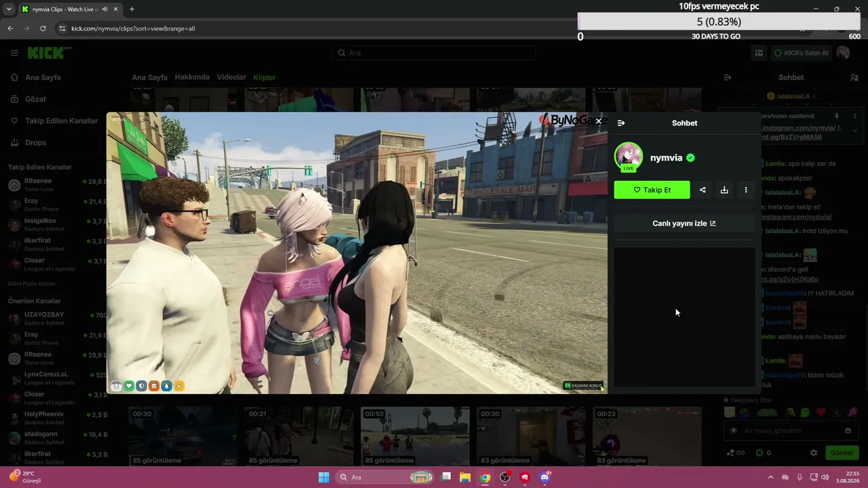Image resolution: width=868 pixels, height=488 pixels.
Task: Open Kick hamburger sidebar menu
Action: 14,53
